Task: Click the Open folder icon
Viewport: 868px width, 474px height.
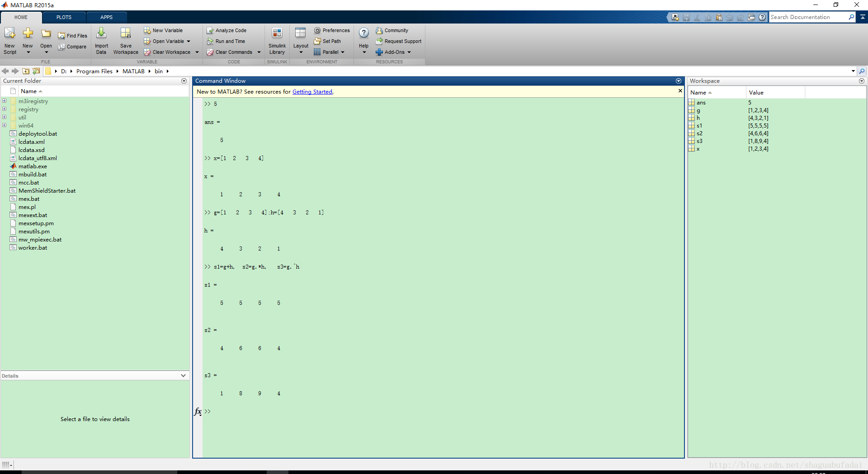Action: click(46, 33)
